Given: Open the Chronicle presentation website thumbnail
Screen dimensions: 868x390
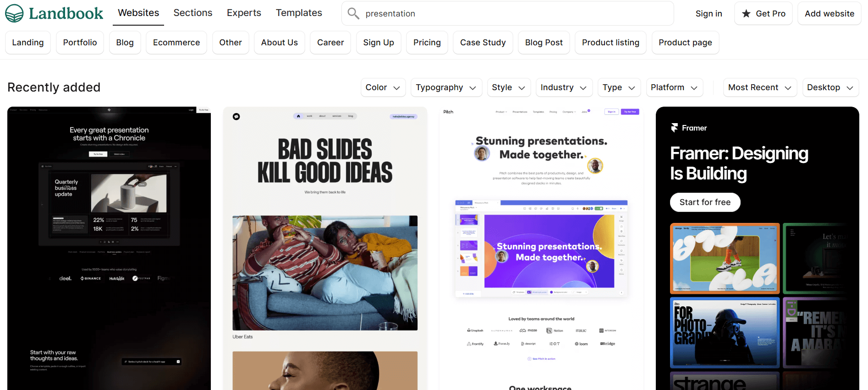Looking at the screenshot, I should [109, 249].
